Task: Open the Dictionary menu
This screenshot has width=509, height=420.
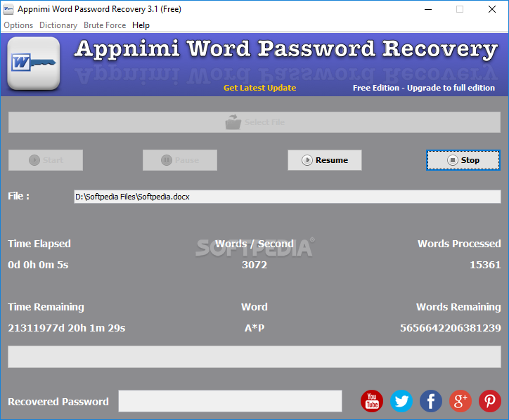Action: 58,25
